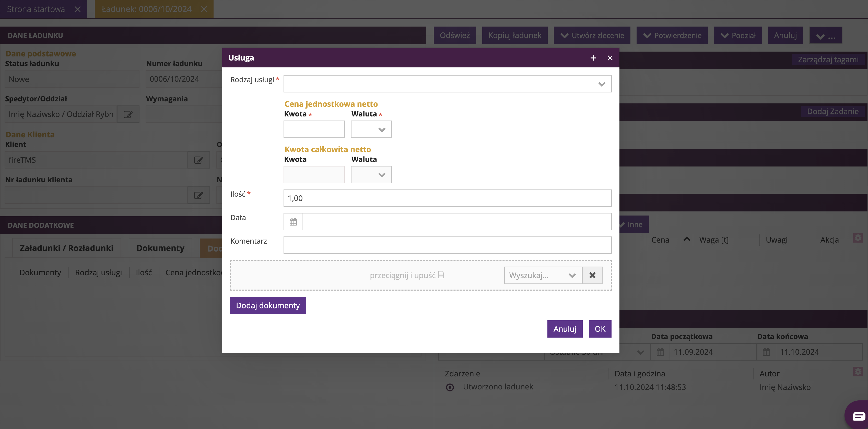Open the chat widget icon
Screen dimensions: 868x429
(858, 416)
